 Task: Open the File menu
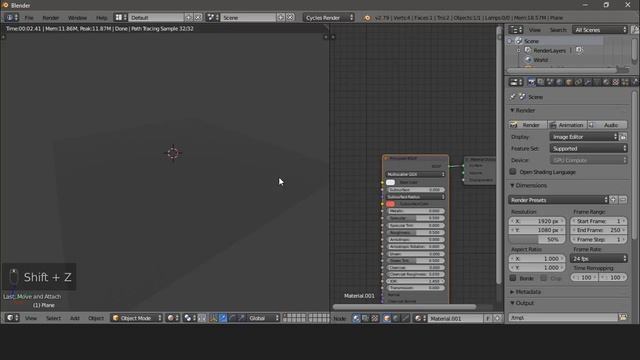(29, 18)
